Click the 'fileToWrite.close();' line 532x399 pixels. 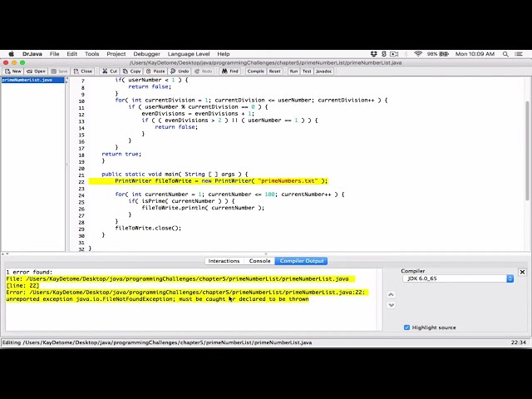148,228
